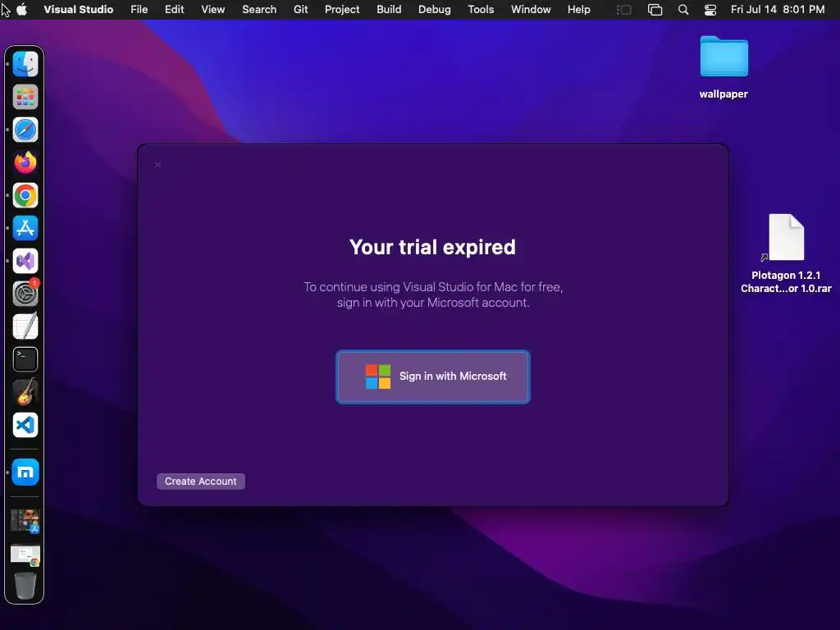Open the Visual Studio app menu
The width and height of the screenshot is (840, 630).
pos(78,10)
